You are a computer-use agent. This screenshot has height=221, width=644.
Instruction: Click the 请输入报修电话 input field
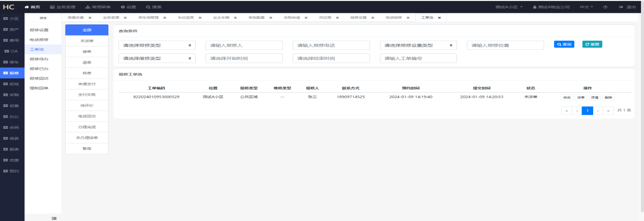331,45
